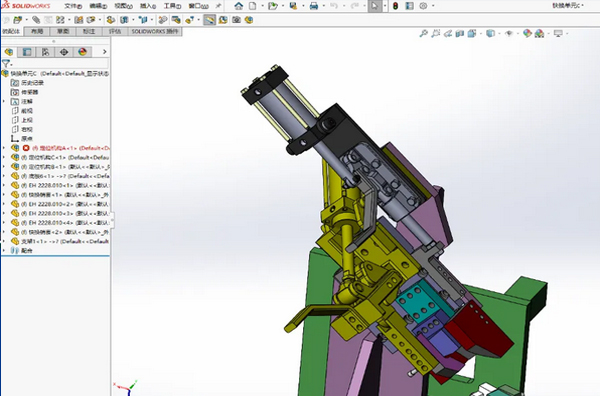Open the 工具 menu
Viewport: 600px width, 396px height.
172,6
